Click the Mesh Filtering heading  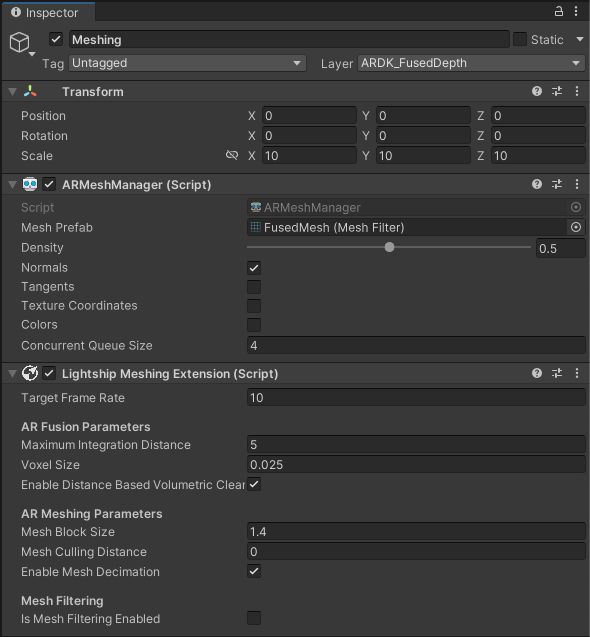click(x=62, y=600)
